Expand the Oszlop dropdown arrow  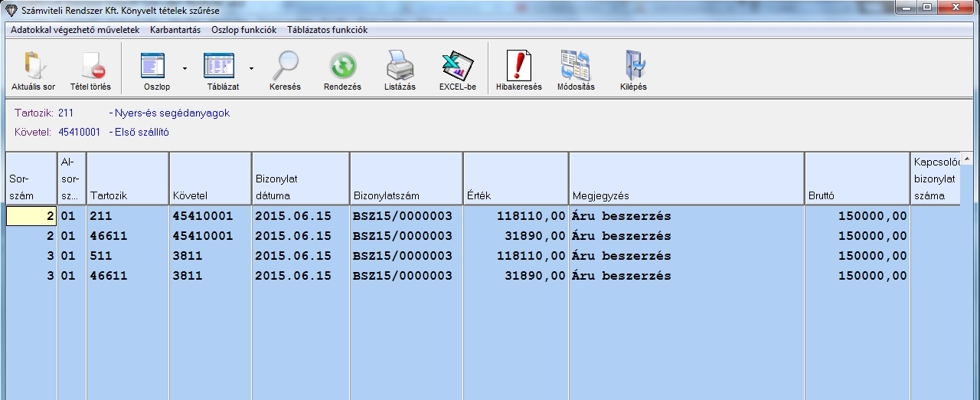185,68
